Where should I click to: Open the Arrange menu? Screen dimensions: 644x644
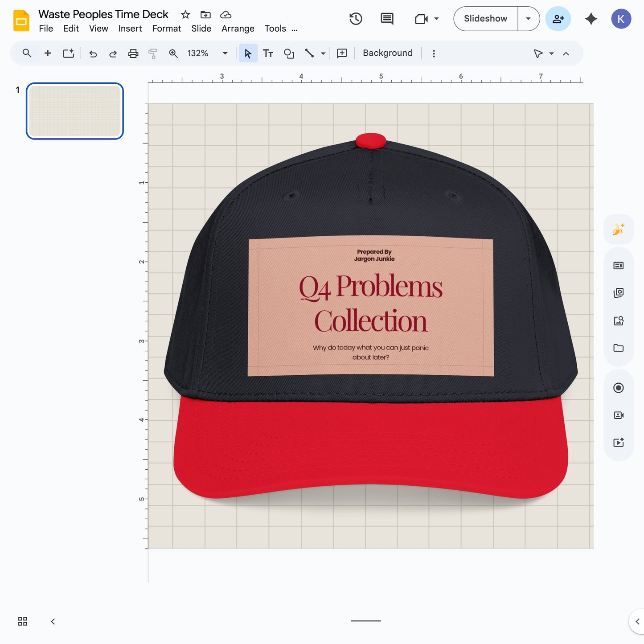pyautogui.click(x=238, y=29)
